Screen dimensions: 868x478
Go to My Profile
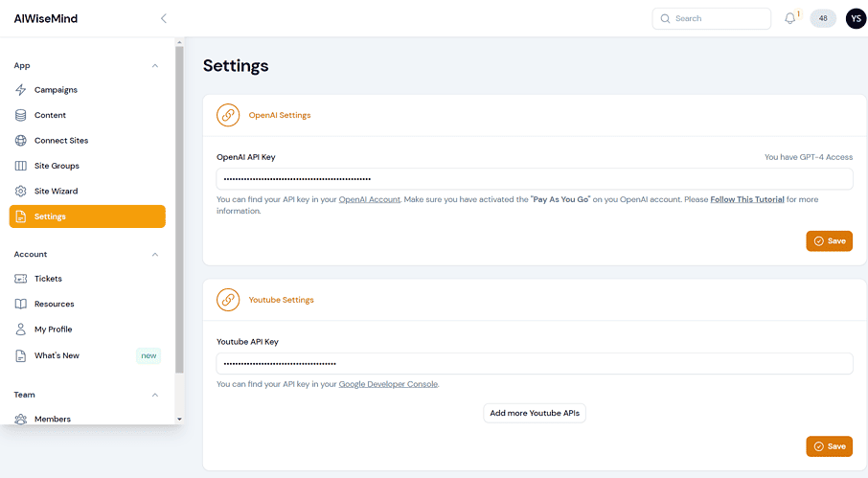click(x=87, y=330)
